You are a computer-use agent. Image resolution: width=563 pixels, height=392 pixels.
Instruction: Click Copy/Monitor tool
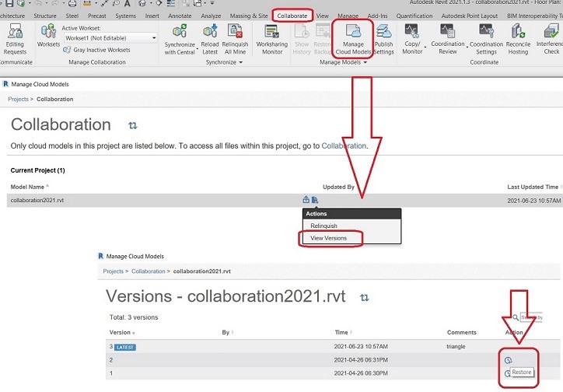(x=412, y=39)
